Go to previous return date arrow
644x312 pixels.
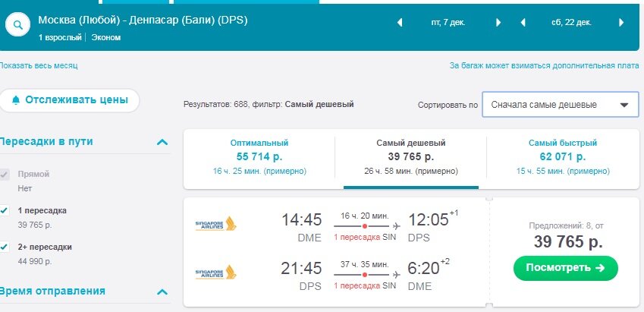coord(523,23)
